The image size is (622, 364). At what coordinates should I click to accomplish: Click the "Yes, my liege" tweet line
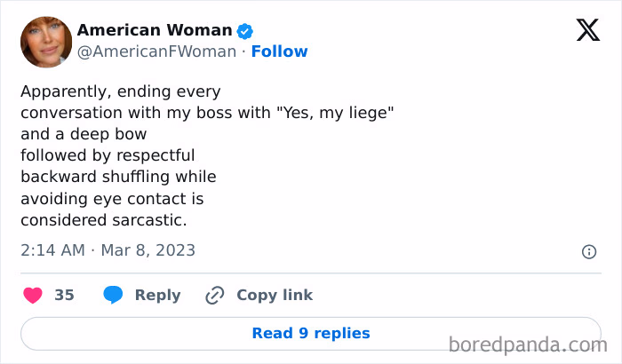coord(207,113)
